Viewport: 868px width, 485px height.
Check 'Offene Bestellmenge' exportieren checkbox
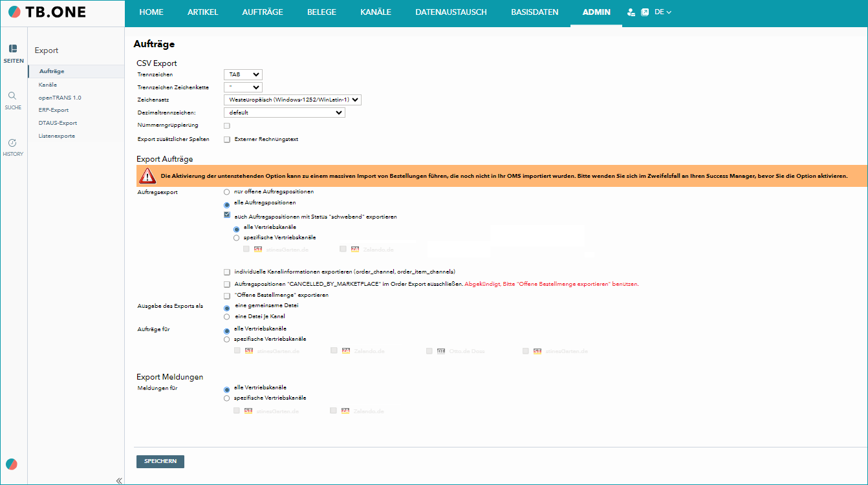[227, 296]
